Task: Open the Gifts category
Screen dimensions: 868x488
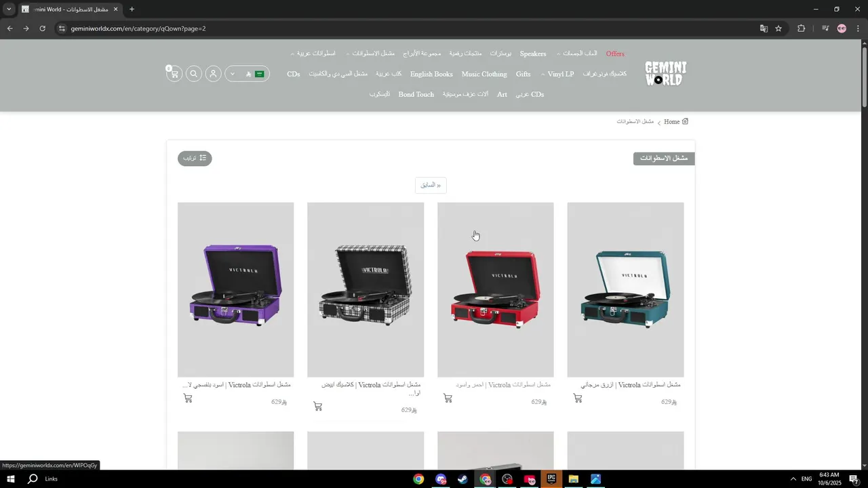Action: click(524, 74)
